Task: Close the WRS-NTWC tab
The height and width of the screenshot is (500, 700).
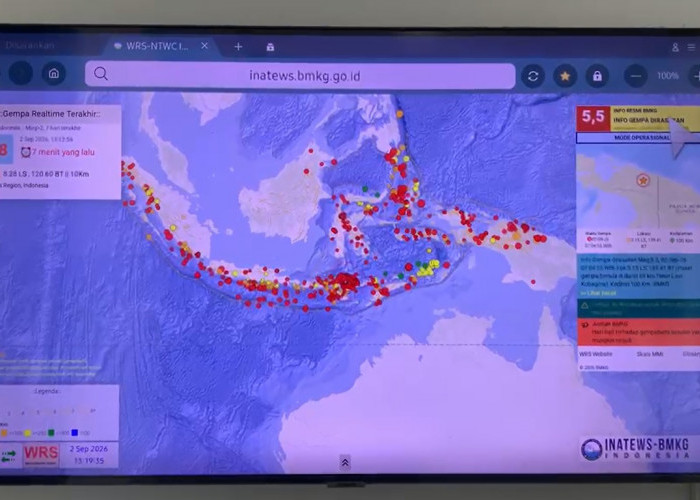Action: [204, 46]
